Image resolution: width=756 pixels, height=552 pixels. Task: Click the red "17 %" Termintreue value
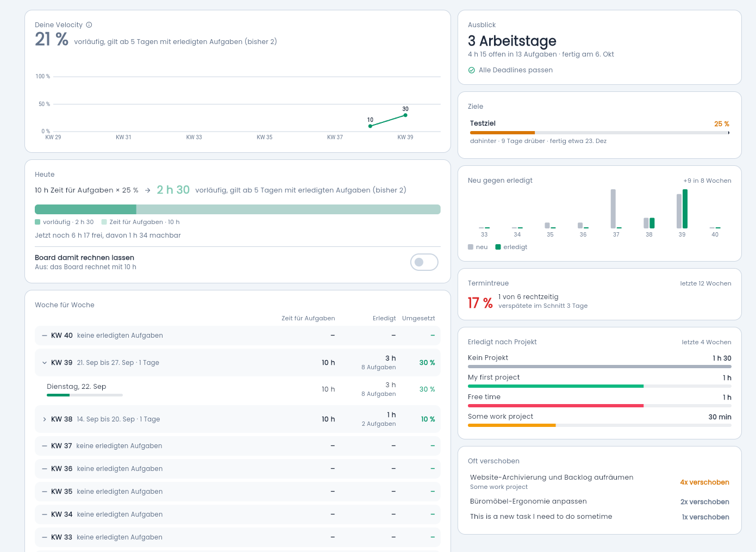[x=480, y=303]
